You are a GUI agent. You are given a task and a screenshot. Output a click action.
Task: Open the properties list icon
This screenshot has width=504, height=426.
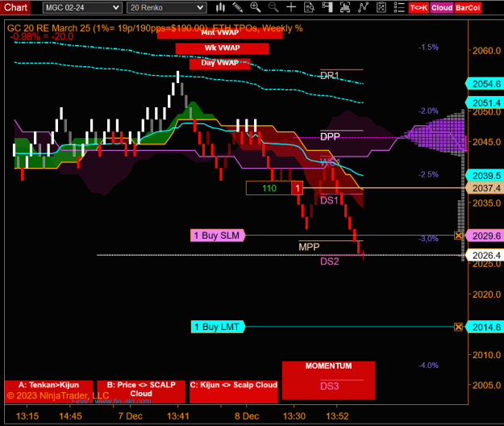(399, 7)
